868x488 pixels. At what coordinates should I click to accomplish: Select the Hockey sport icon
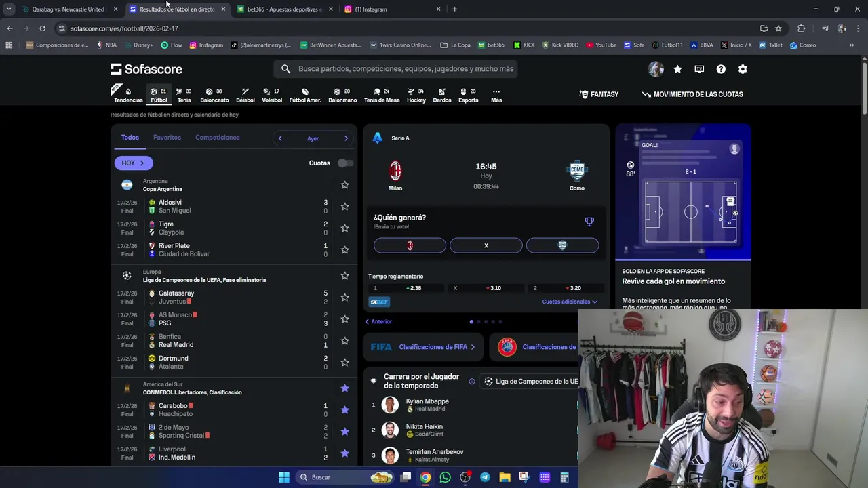click(416, 94)
